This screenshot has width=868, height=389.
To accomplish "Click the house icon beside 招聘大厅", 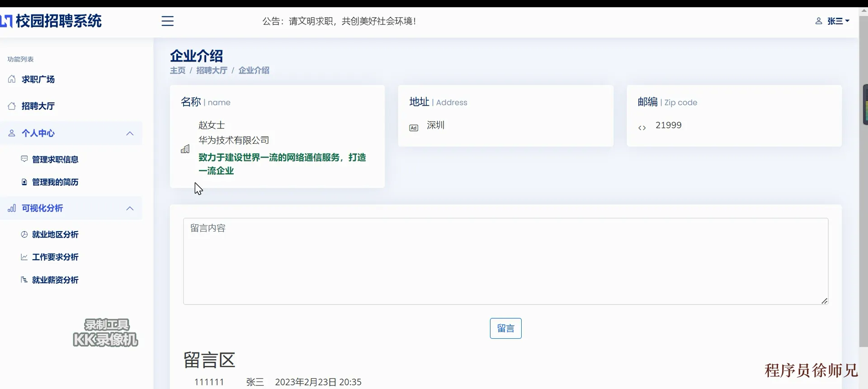I will tap(12, 106).
